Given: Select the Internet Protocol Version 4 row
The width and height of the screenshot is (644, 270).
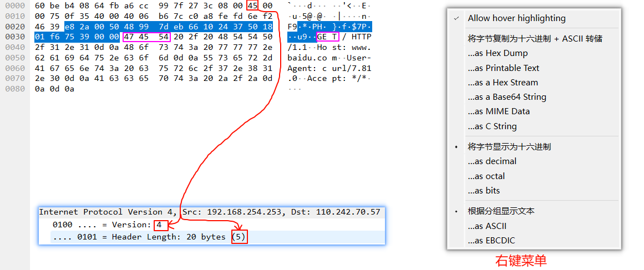Looking at the screenshot, I should [210, 212].
